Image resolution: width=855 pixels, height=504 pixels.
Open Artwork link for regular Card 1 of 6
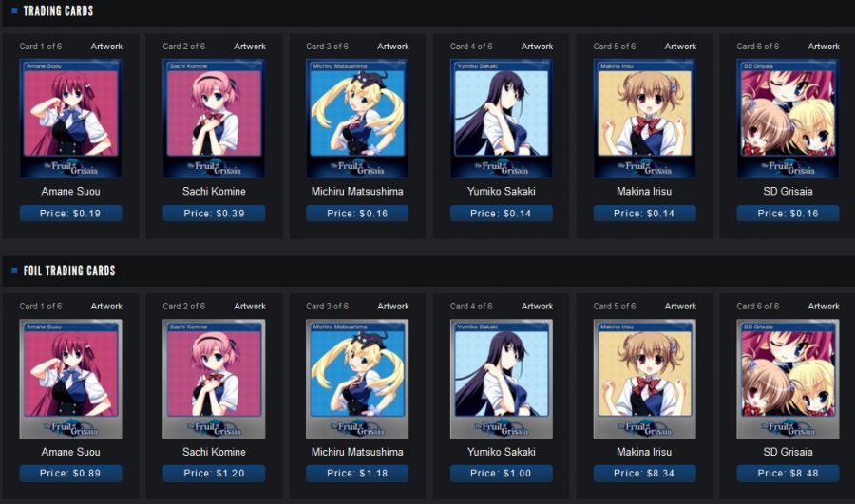(106, 47)
